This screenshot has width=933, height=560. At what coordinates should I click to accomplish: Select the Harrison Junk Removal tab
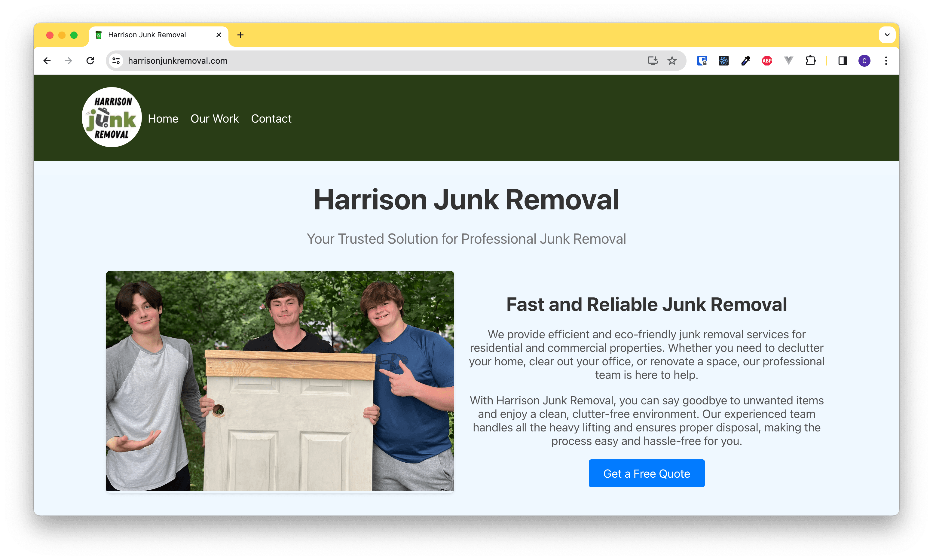click(158, 35)
